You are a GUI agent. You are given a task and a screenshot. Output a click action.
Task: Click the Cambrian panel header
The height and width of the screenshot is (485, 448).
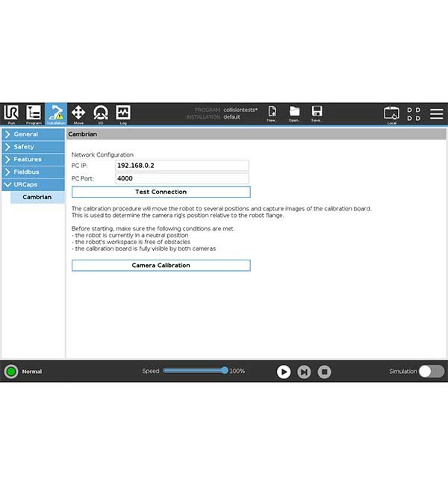pos(256,134)
